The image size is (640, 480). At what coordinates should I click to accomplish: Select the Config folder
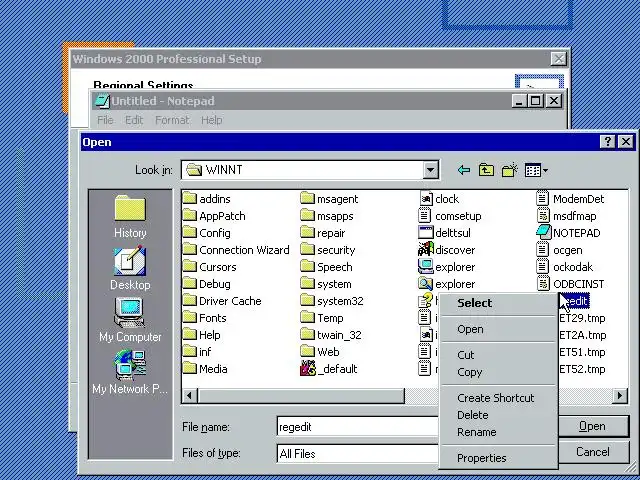(x=207, y=233)
